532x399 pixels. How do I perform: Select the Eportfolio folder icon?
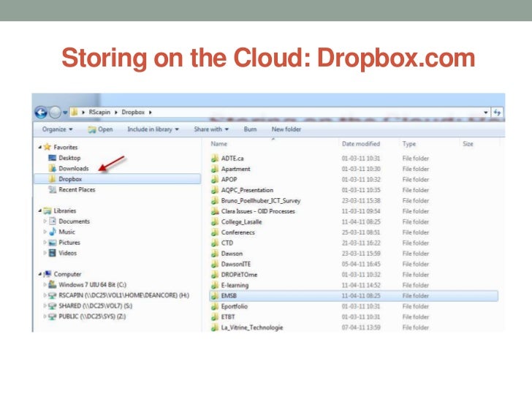[214, 306]
